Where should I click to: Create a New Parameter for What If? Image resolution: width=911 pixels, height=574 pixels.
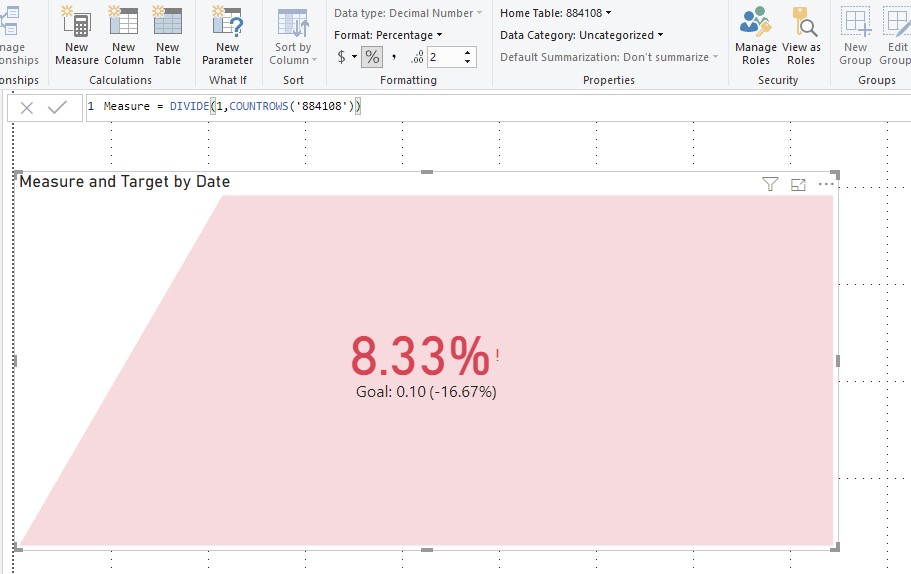[x=227, y=35]
